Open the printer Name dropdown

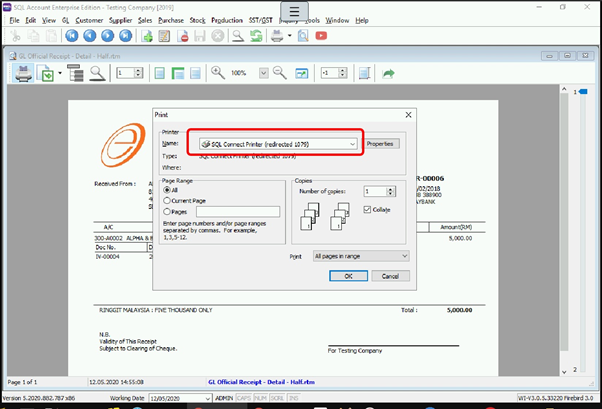coord(352,144)
